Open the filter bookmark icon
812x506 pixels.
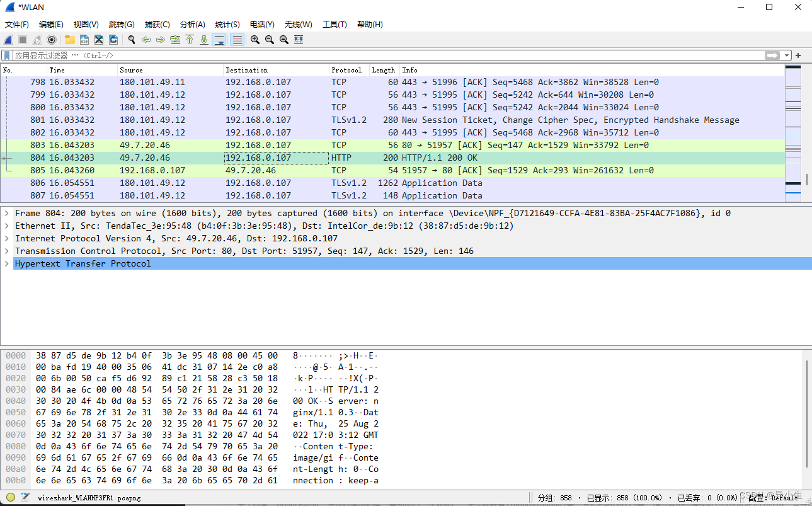point(7,55)
